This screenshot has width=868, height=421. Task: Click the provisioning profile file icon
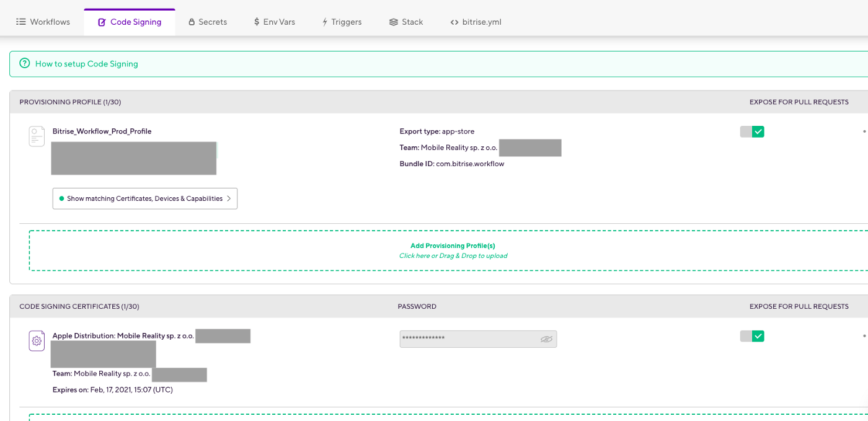pos(37,136)
